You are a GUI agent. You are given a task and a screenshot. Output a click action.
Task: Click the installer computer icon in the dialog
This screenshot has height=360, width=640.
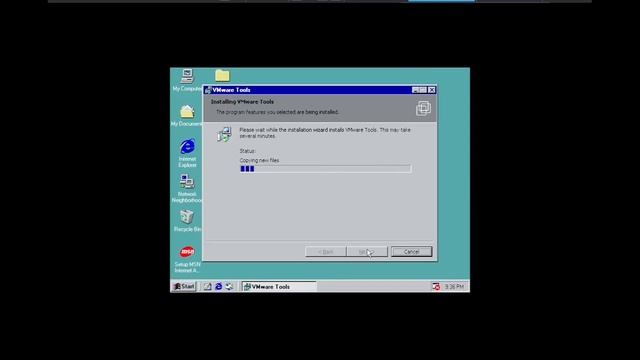(x=224, y=134)
